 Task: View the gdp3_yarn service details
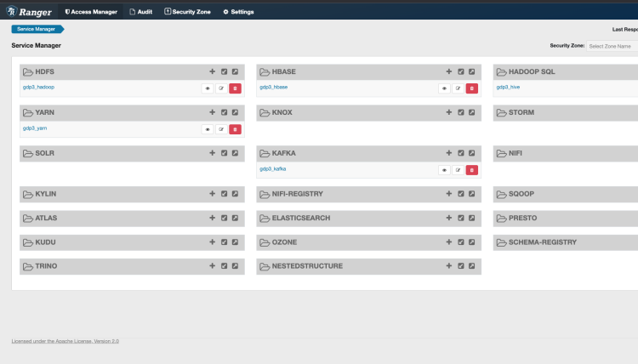point(208,129)
